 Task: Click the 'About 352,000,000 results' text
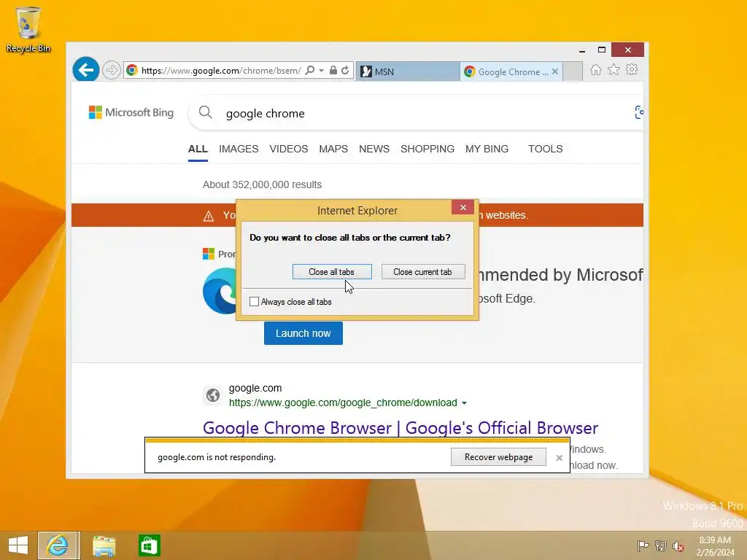pos(262,184)
